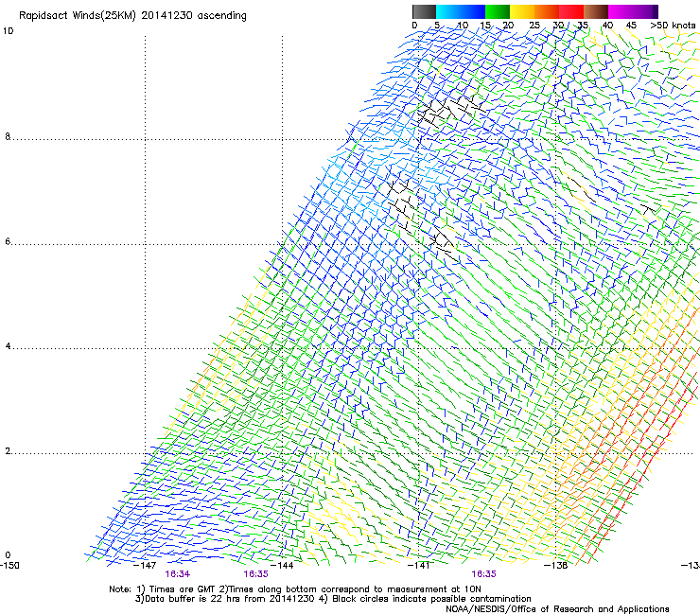Click the latitude label '8'

click(8, 136)
